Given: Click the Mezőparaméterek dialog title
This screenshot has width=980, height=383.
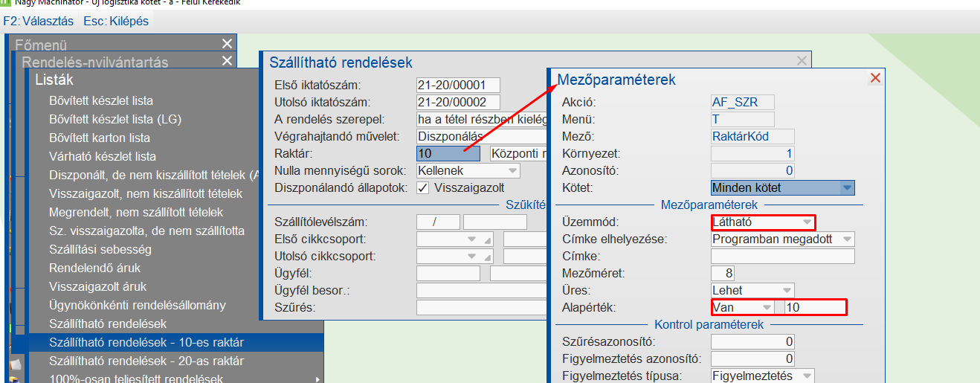Looking at the screenshot, I should coord(616,79).
